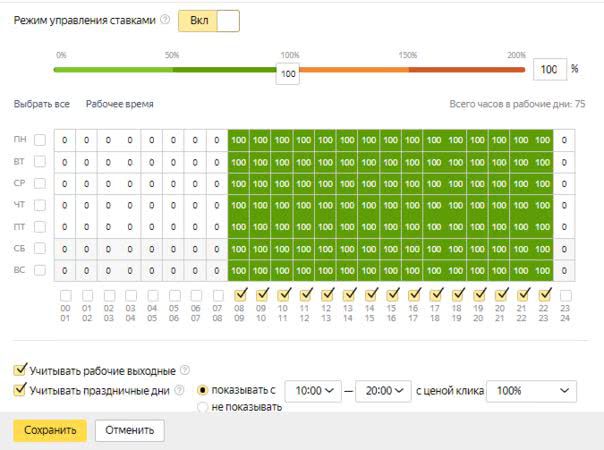
Task: Select the не показывать radio option
Action: [x=205, y=407]
